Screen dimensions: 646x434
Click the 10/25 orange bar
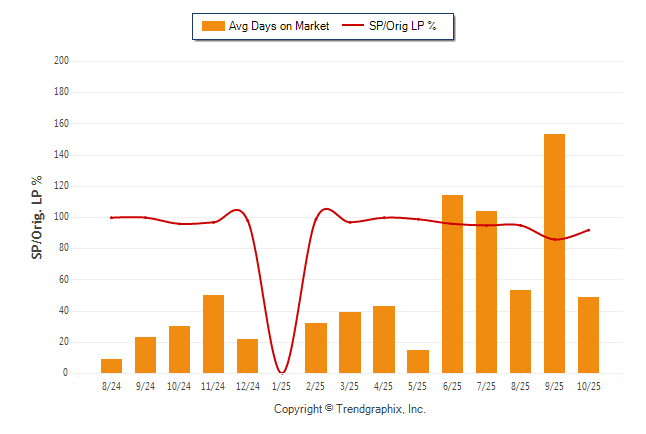(588, 335)
